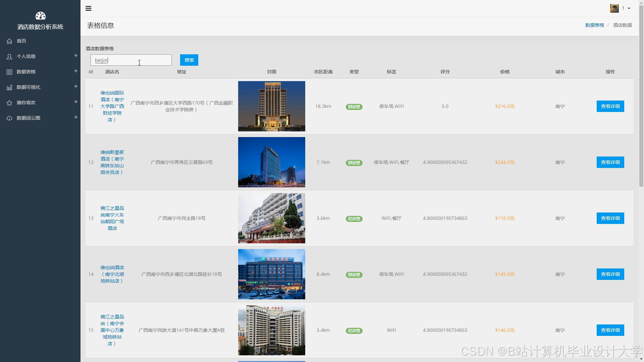Open the 维也纳国际酒店 hotel name link
The image size is (644, 362).
pos(112,106)
